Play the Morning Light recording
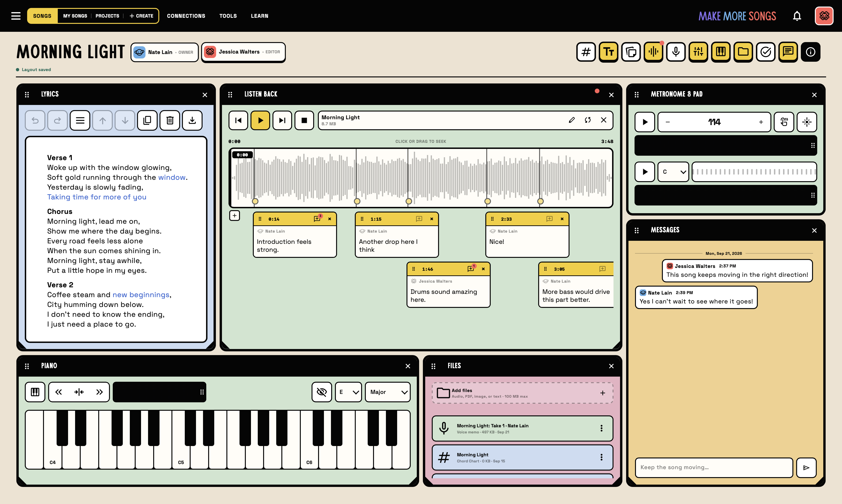Image resolution: width=842 pixels, height=504 pixels. (x=260, y=120)
